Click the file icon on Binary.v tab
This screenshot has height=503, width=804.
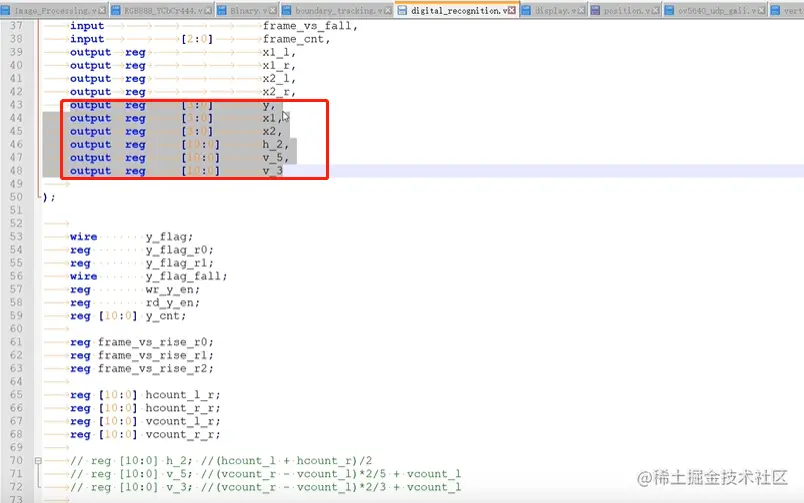tap(222, 10)
